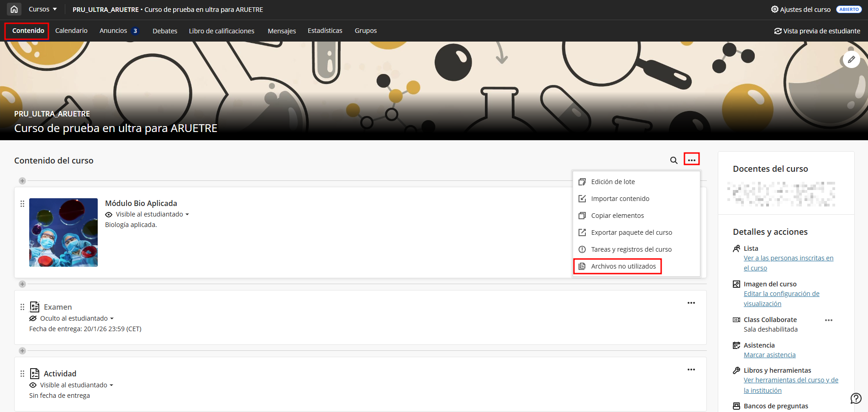Open Vista previa de estudiante
The width and height of the screenshot is (868, 412).
[x=817, y=31]
